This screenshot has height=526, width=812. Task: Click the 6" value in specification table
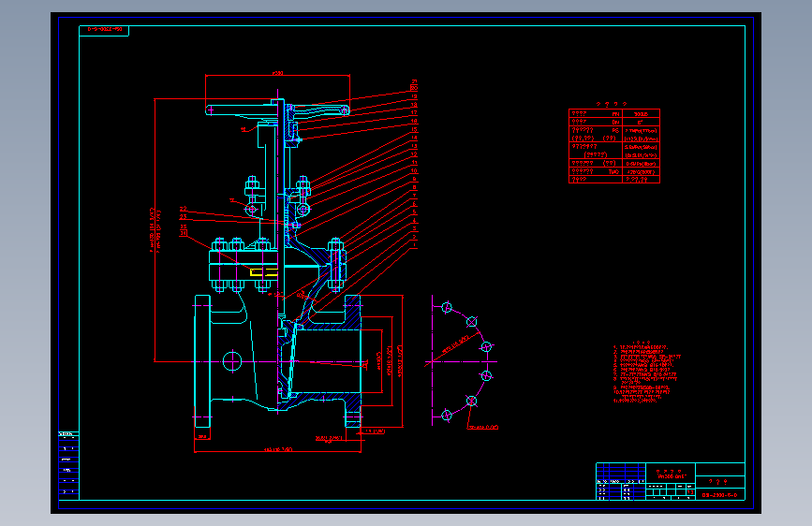pos(641,123)
